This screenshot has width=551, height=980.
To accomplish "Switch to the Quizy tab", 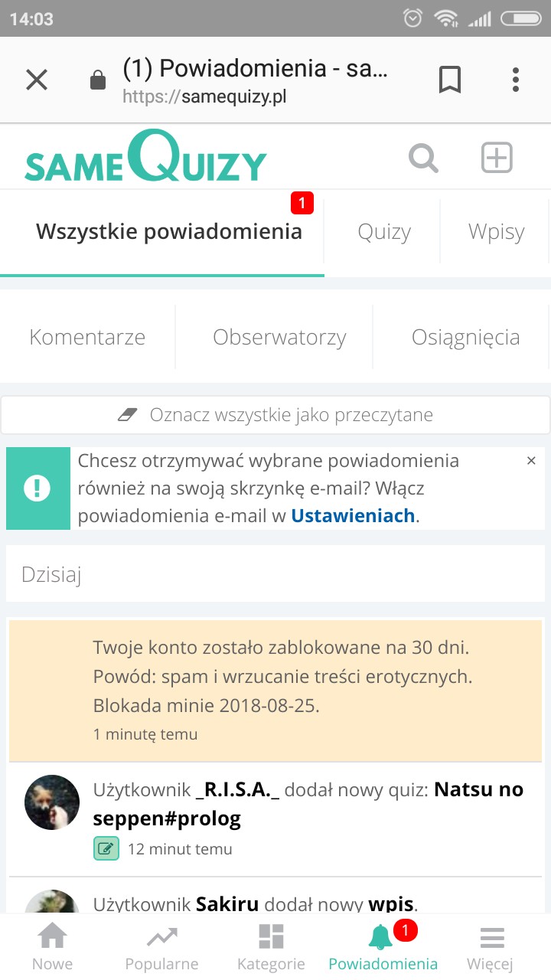I will [384, 232].
